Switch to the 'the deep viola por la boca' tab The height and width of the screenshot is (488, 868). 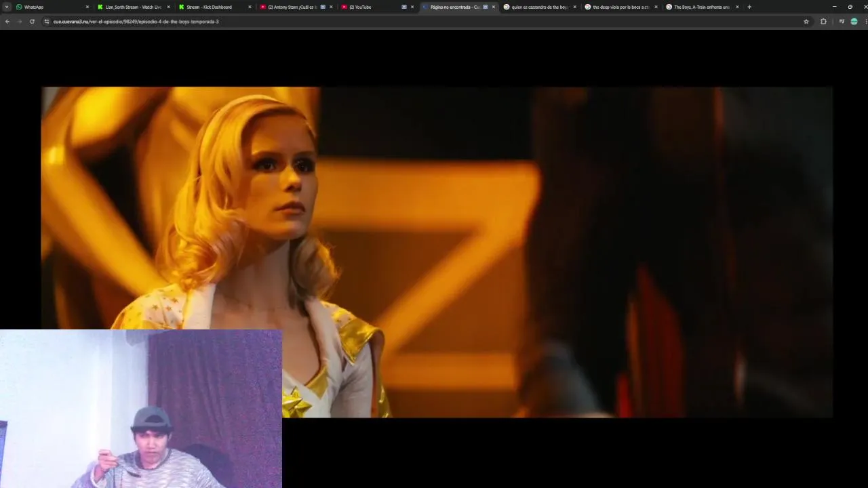620,7
